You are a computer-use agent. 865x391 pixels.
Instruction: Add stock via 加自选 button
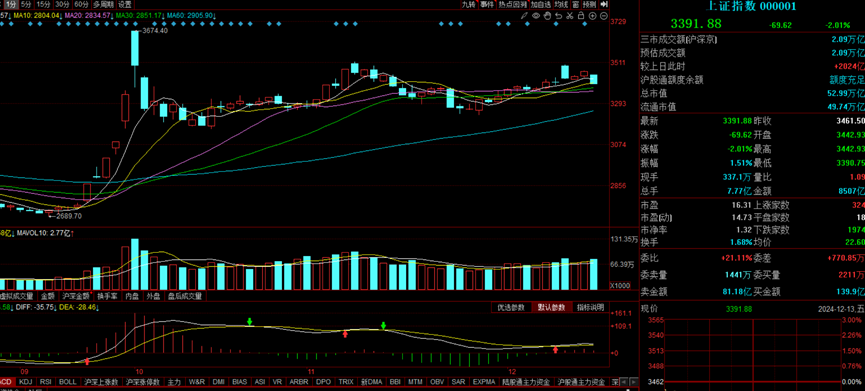pyautogui.click(x=541, y=4)
